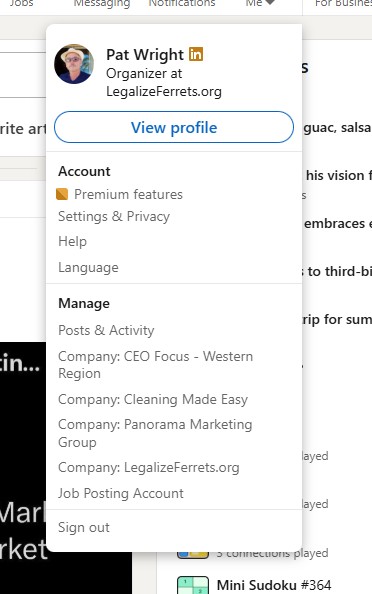Open the news story with 'to third-bi'
The width and height of the screenshot is (372, 594).
(x=337, y=271)
